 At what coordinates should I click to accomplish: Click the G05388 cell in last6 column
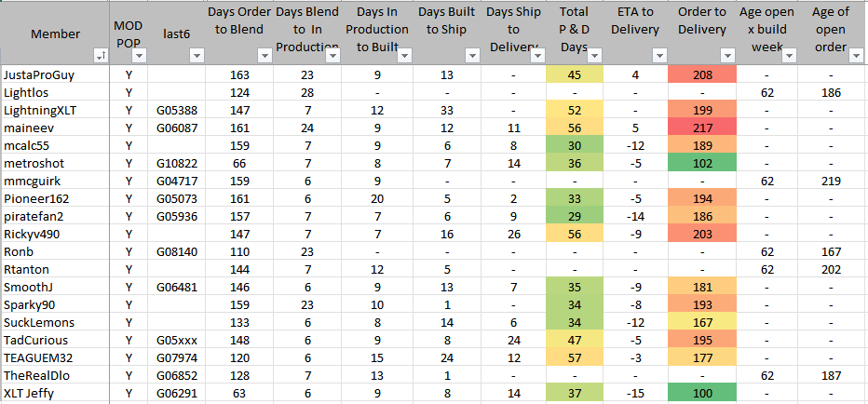click(177, 110)
